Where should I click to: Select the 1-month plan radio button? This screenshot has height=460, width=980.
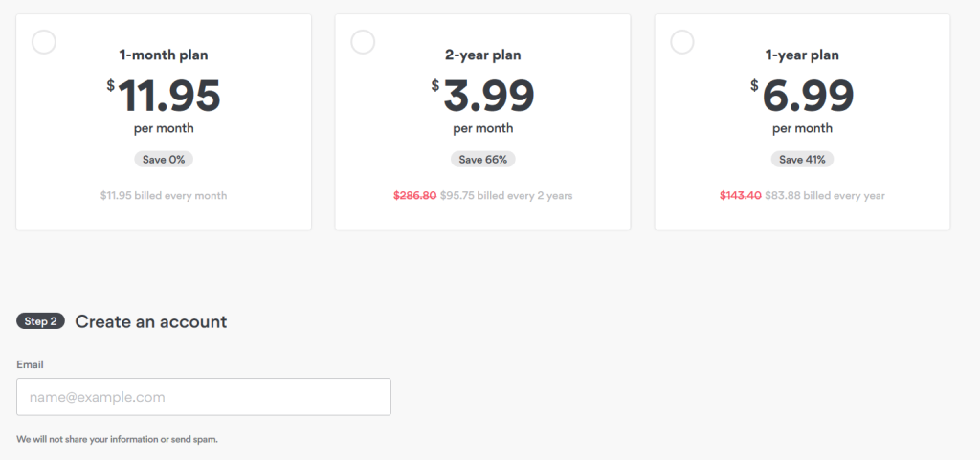click(44, 42)
